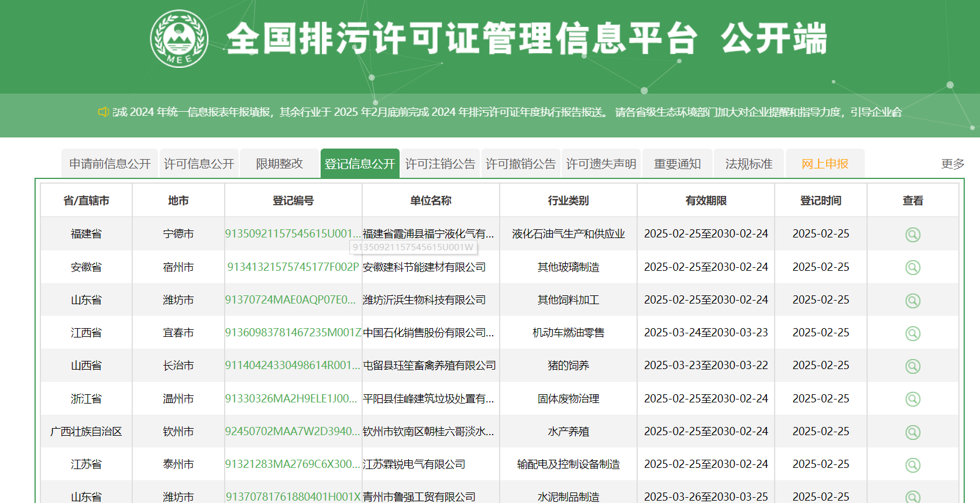
Task: Open magnifier for 江苏霖锐电气有限公司
Action: tap(913, 465)
